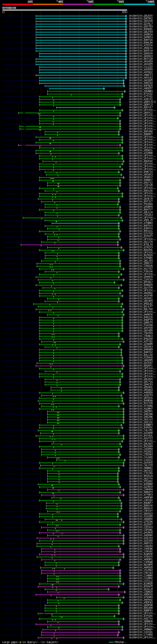
Task: Click the UniRef100_B4FW25 label
Action: (141, 86)
